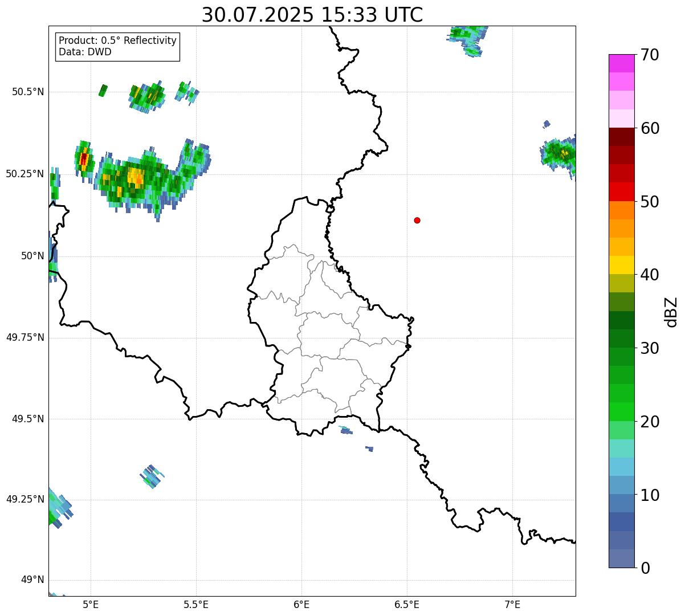
Task: Click the "49.25°N" latitude label
Action: [x=25, y=500]
